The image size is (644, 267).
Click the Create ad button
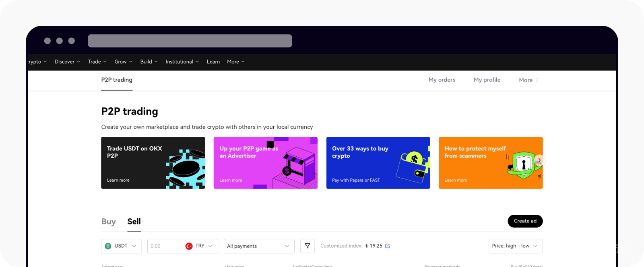525,221
